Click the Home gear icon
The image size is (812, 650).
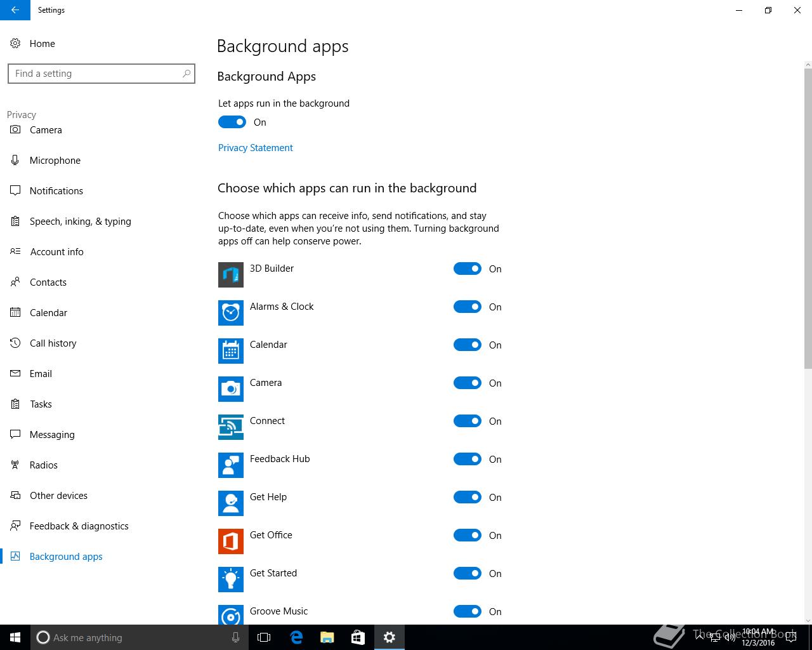click(15, 43)
